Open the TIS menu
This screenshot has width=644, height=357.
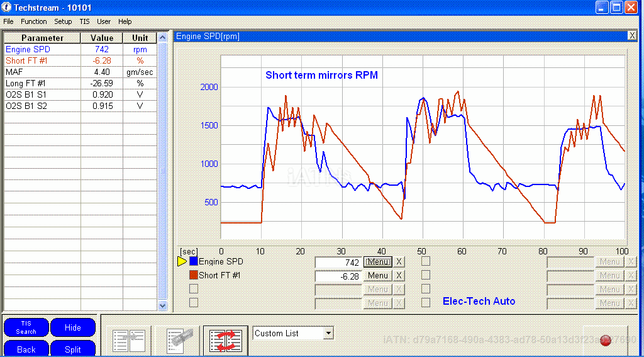[84, 21]
